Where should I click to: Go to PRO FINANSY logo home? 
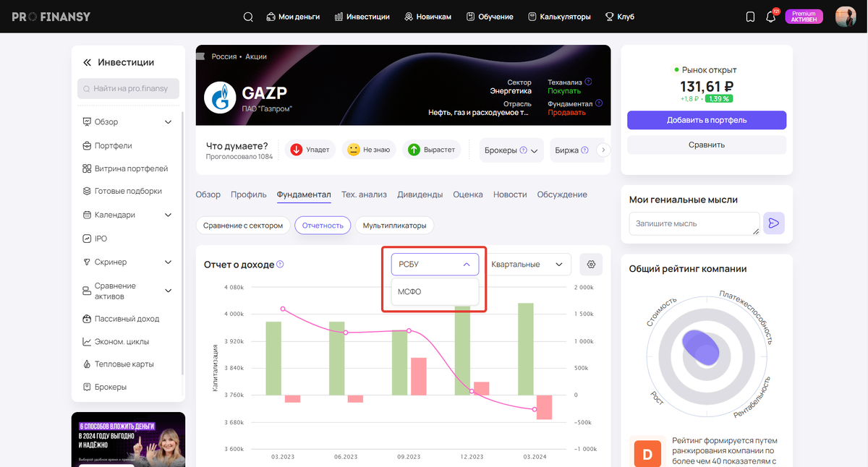(x=51, y=17)
